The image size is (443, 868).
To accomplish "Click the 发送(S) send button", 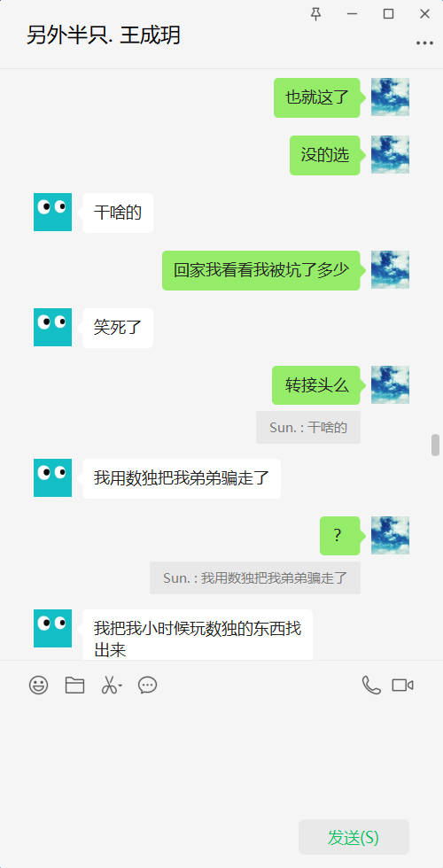I will 354,838.
